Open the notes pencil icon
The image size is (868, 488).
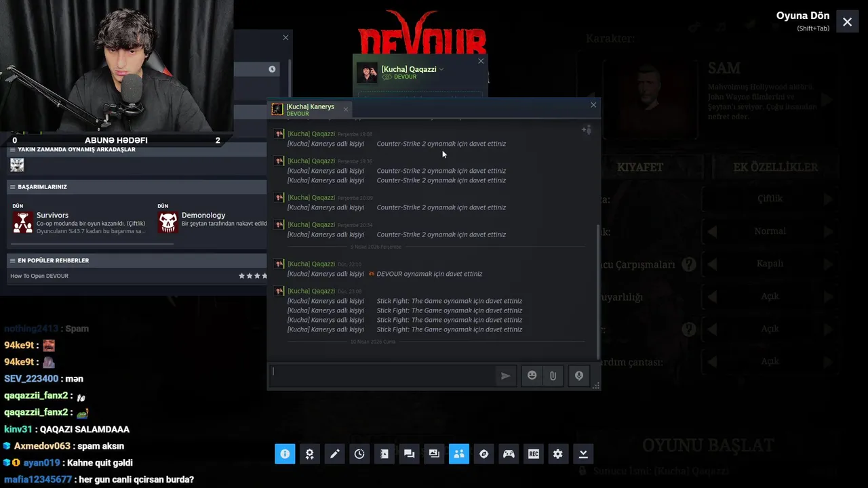point(334,454)
